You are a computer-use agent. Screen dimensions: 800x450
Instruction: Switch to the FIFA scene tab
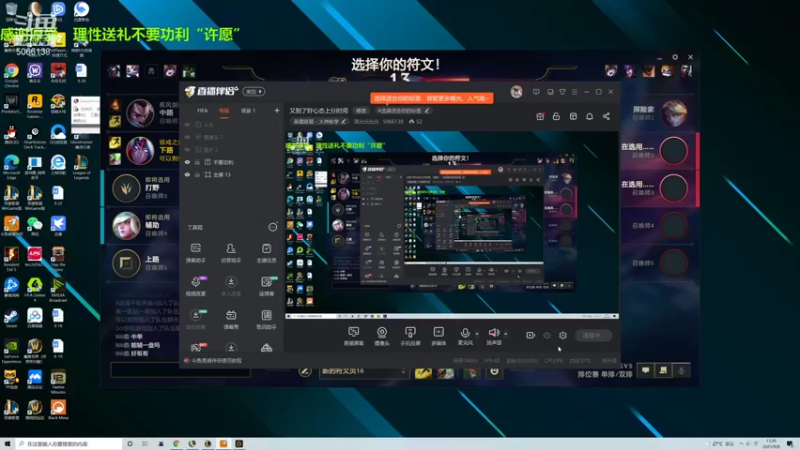coord(203,111)
